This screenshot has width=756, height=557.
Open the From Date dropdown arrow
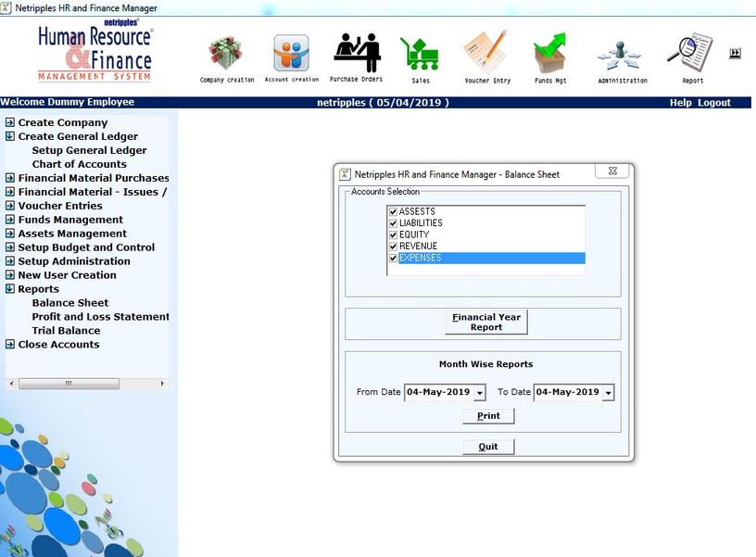pyautogui.click(x=480, y=393)
